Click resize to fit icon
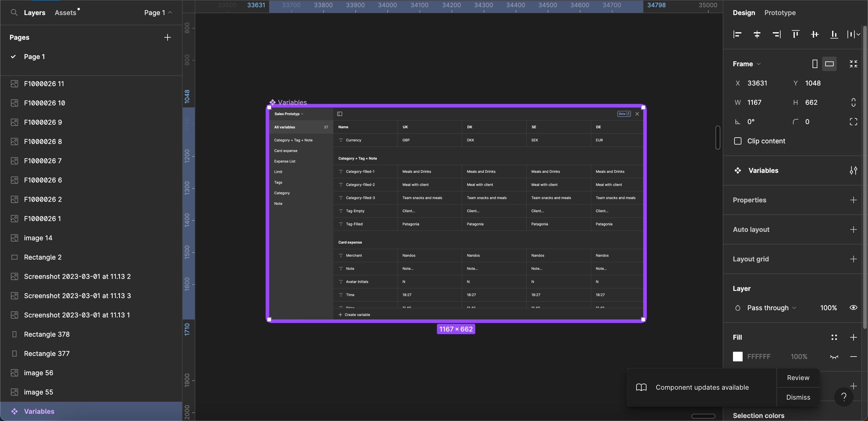The image size is (868, 421). 853,64
